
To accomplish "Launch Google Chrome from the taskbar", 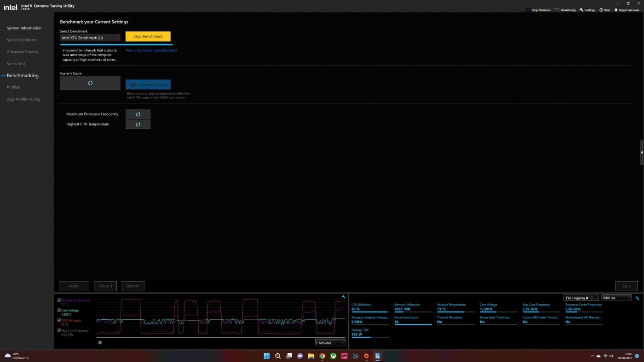I will point(322,356).
